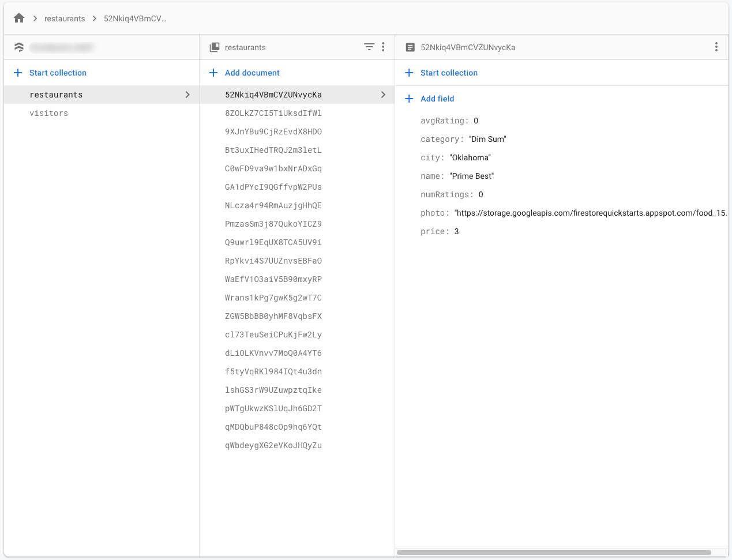The width and height of the screenshot is (732, 560).
Task: Click the document icon beside 52Nkiq4VBmCVZUNvycKa header
Action: (410, 47)
